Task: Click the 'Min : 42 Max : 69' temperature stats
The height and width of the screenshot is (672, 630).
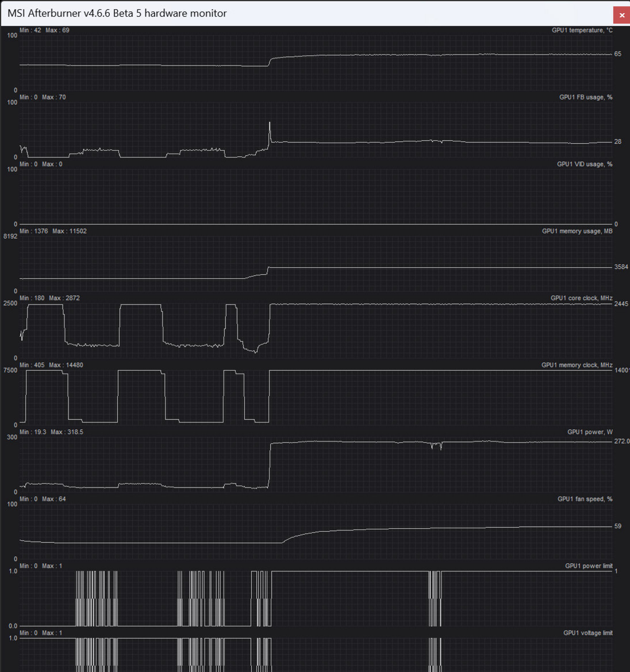Action: tap(45, 30)
